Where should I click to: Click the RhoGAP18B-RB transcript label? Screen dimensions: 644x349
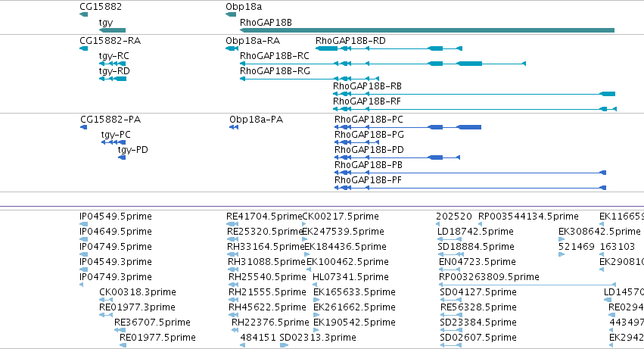367,86
